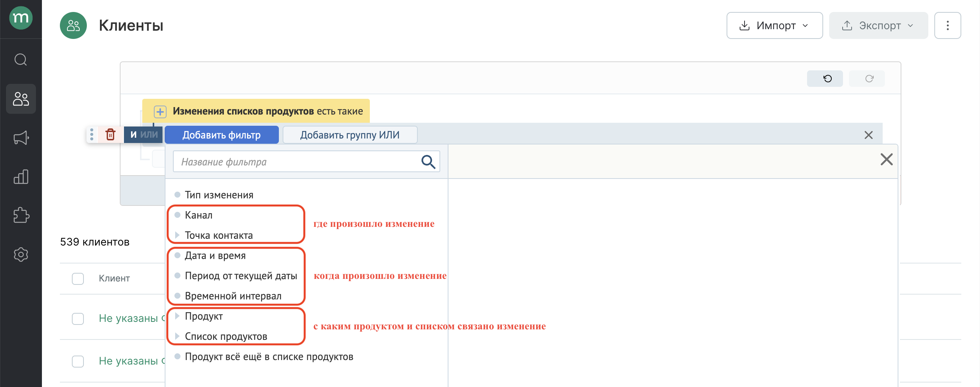Open the campaigns megaphone sidebar icon
This screenshot has width=980, height=387.
[x=21, y=138]
